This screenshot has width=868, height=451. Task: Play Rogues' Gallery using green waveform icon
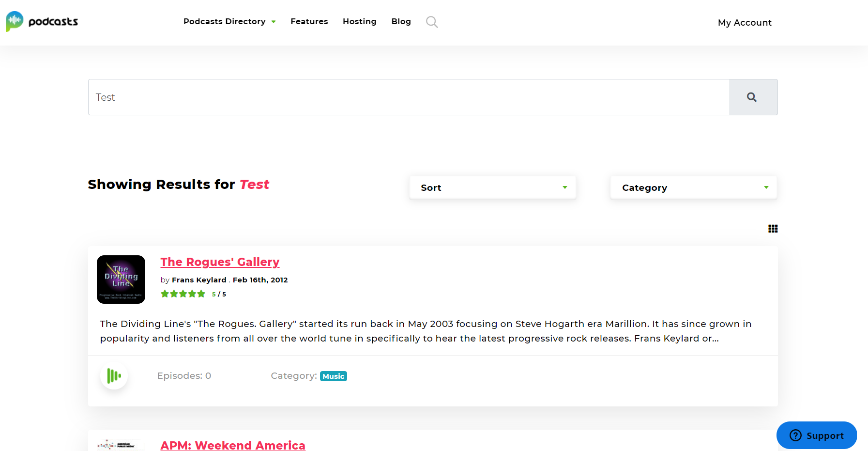tap(114, 375)
